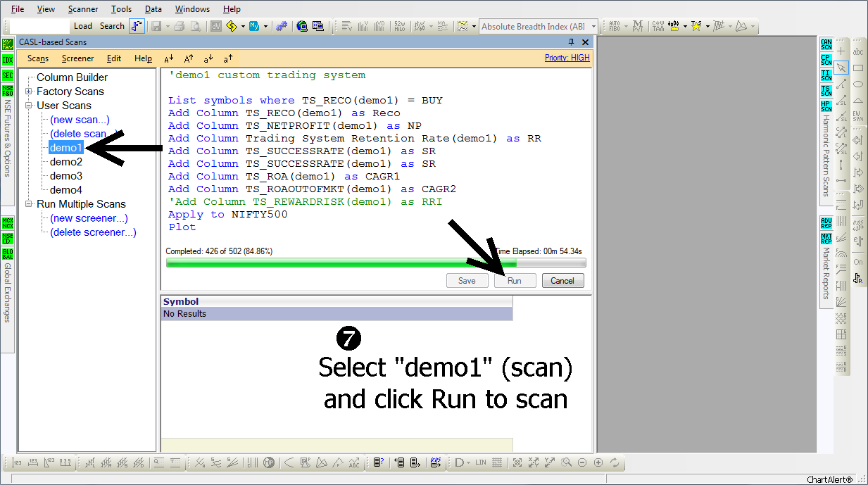
Task: Collapse the User Scans tree node
Action: click(x=28, y=106)
